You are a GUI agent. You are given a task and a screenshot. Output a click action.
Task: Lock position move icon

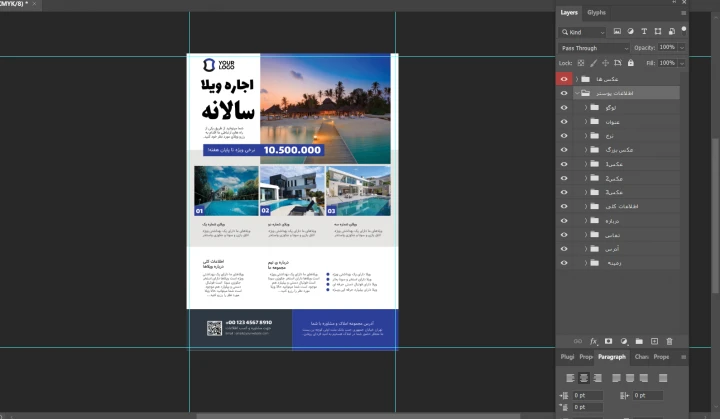[606, 63]
